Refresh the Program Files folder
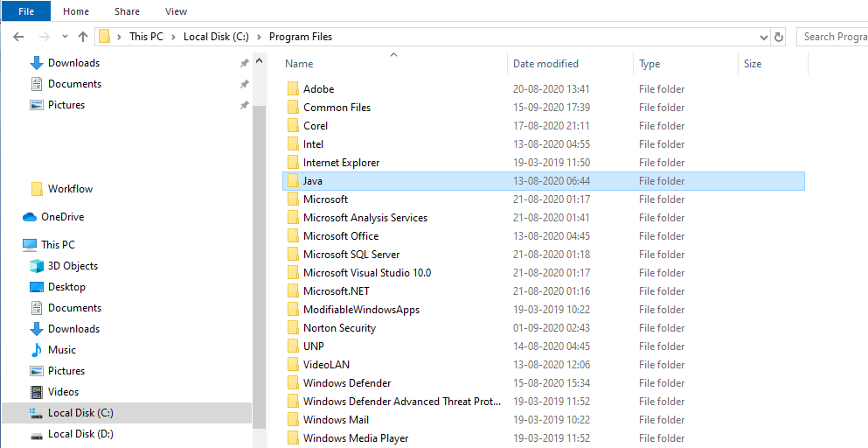 click(778, 37)
